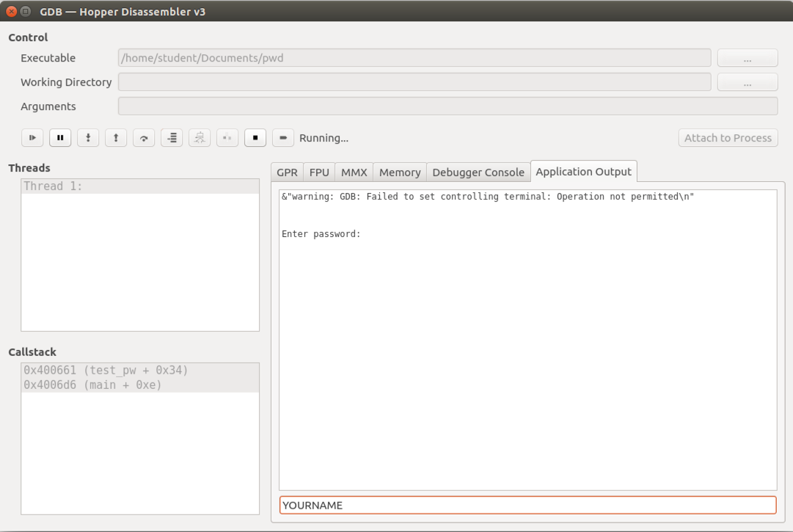Select callstack entry 0x400661 (test_pw + 0x34)
This screenshot has width=793, height=532.
click(140, 370)
